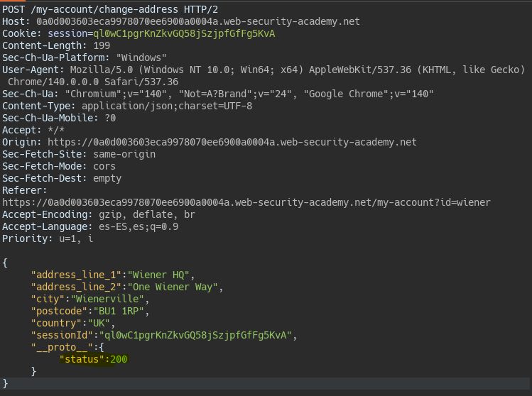This screenshot has height=396, width=532.
Task: Click the Referer URL ending in id=wiener
Action: pos(246,202)
